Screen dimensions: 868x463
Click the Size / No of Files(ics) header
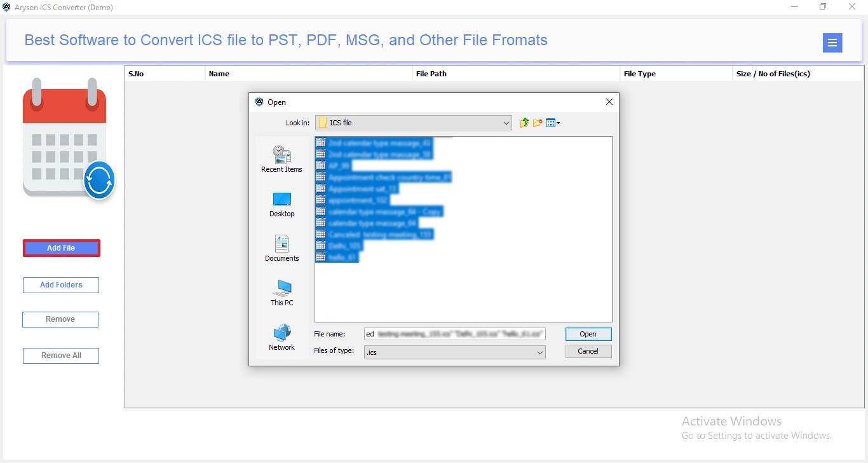798,74
